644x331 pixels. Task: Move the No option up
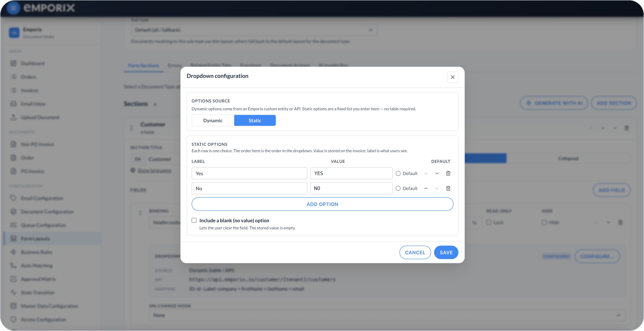point(426,188)
